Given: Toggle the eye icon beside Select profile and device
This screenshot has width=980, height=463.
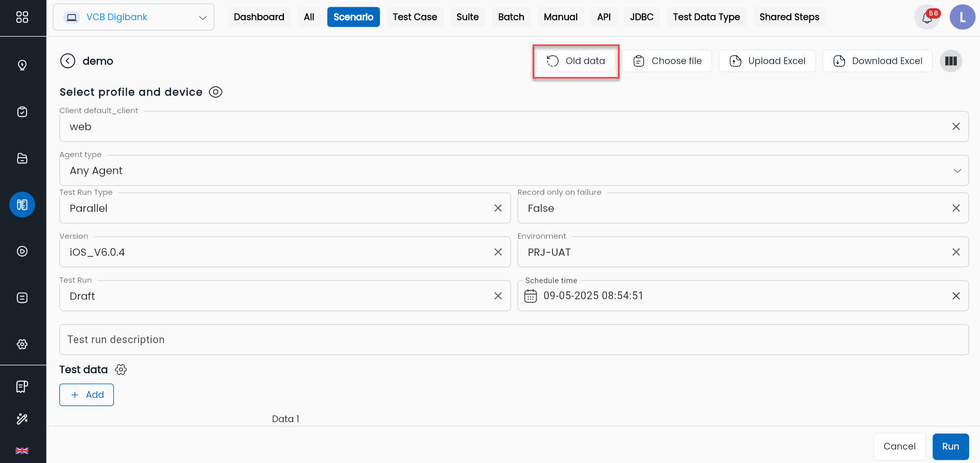Looking at the screenshot, I should (x=216, y=92).
